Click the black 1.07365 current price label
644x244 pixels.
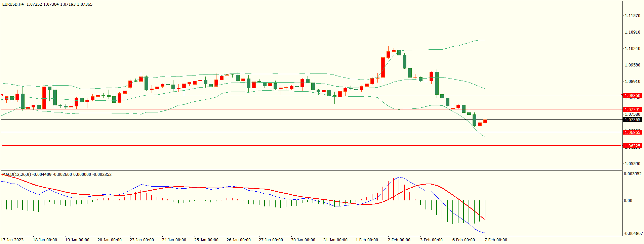[x=632, y=120]
